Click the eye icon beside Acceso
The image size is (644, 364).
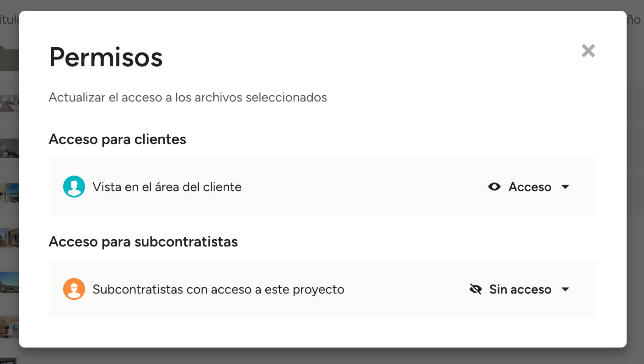click(494, 187)
